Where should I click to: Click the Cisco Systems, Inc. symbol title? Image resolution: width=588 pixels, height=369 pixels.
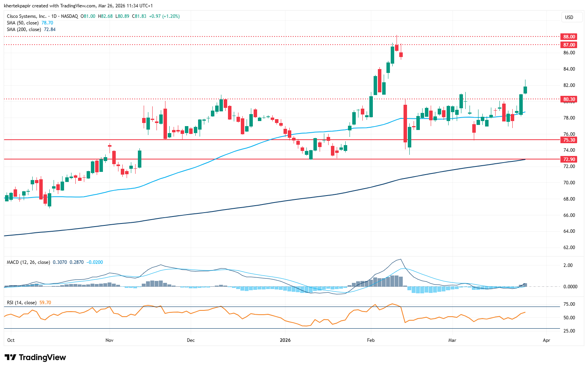click(x=26, y=16)
